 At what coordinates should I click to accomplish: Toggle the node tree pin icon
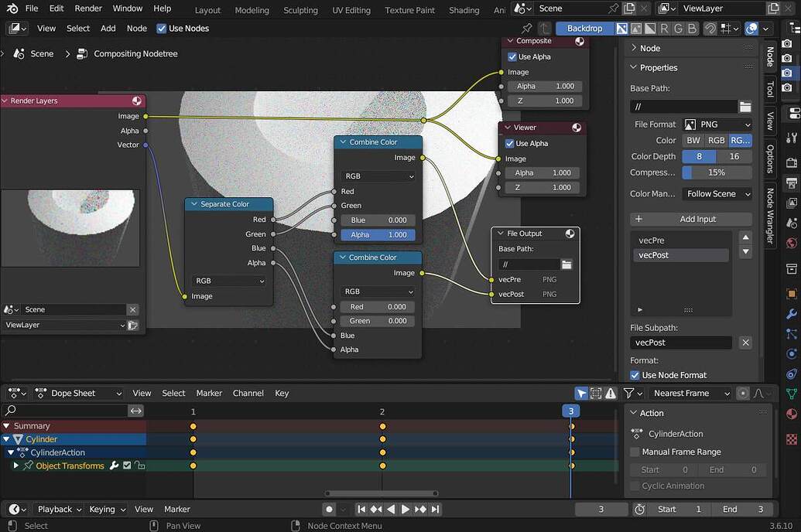pyautogui.click(x=526, y=29)
